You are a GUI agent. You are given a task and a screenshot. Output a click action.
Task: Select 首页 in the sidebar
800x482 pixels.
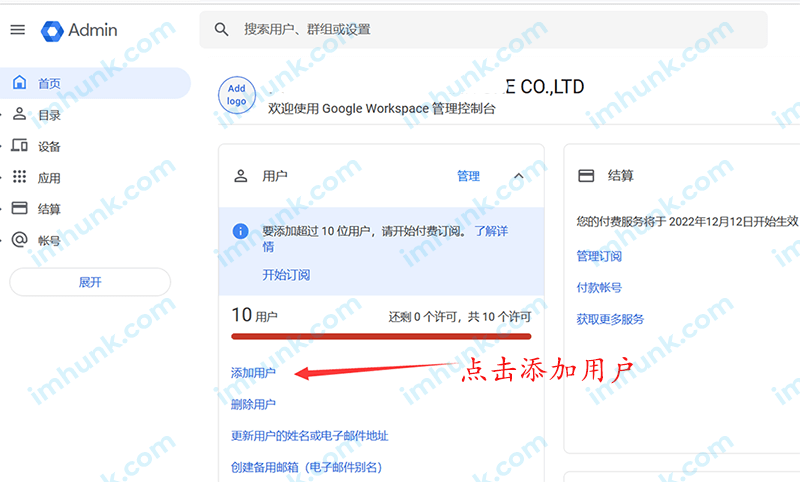point(95,83)
